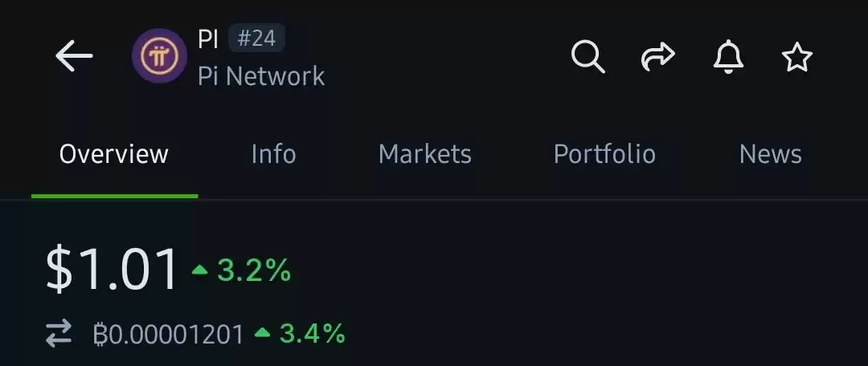Open the Markets tab
The height and width of the screenshot is (366, 868).
click(x=425, y=154)
